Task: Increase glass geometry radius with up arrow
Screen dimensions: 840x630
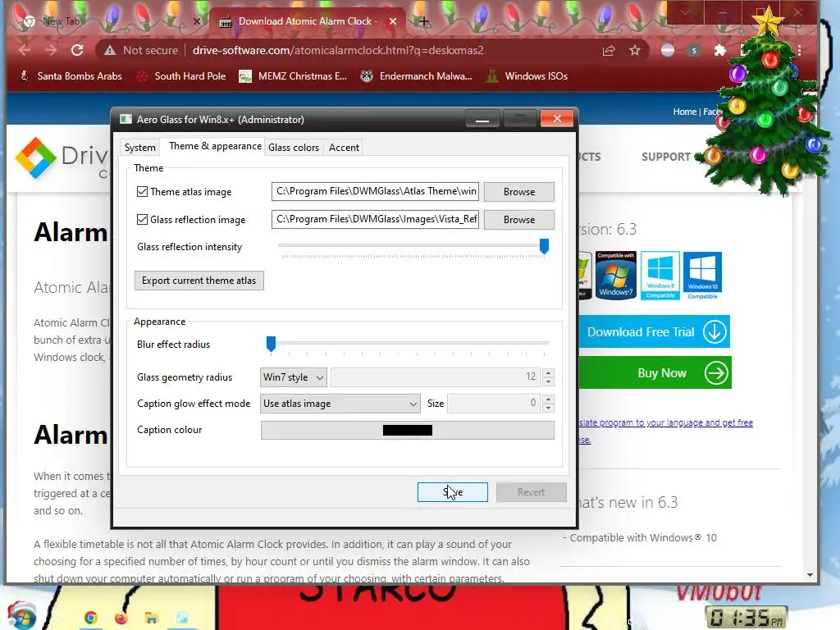Action: (548, 372)
